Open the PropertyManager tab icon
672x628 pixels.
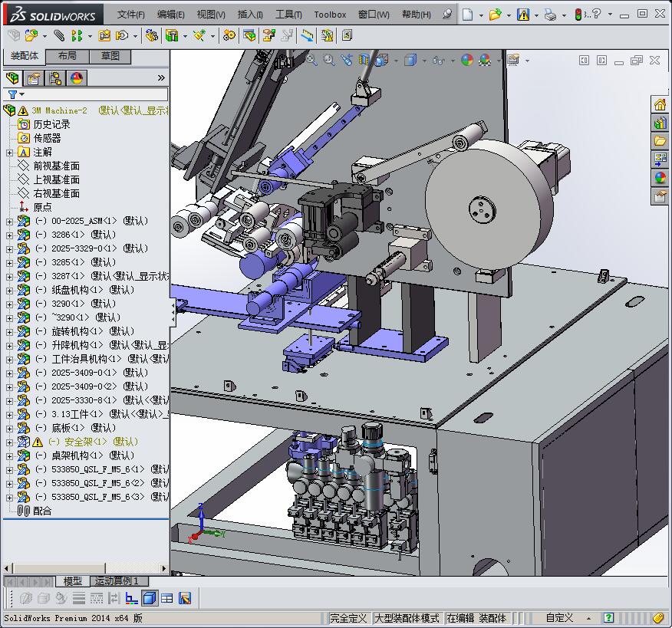click(x=34, y=78)
